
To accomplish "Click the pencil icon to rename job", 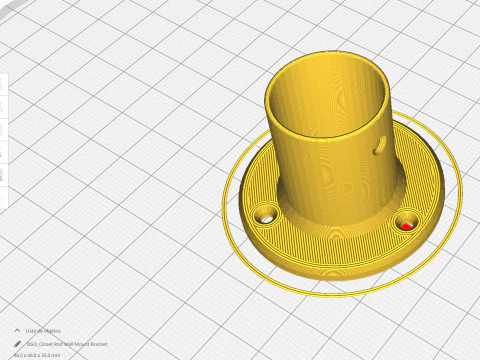I will coord(17,344).
